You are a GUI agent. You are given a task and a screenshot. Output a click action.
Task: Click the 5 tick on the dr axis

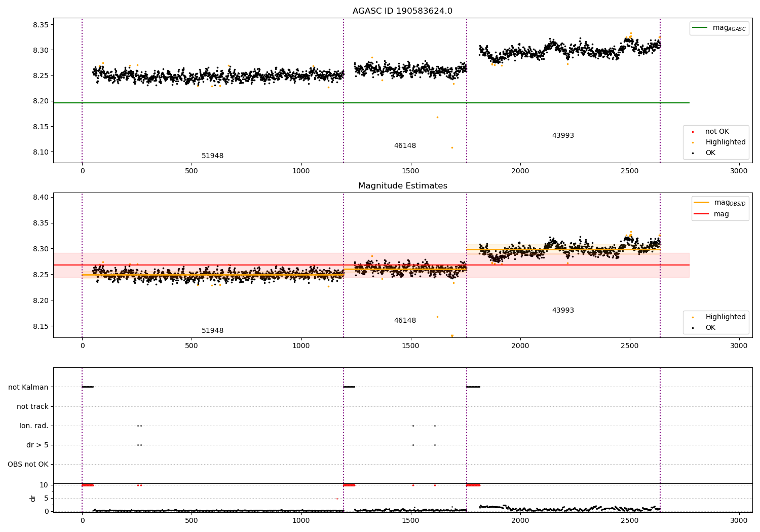(x=46, y=499)
